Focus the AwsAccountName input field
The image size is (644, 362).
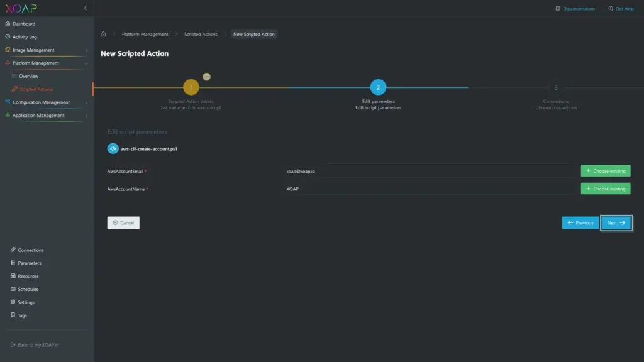pyautogui.click(x=430, y=189)
